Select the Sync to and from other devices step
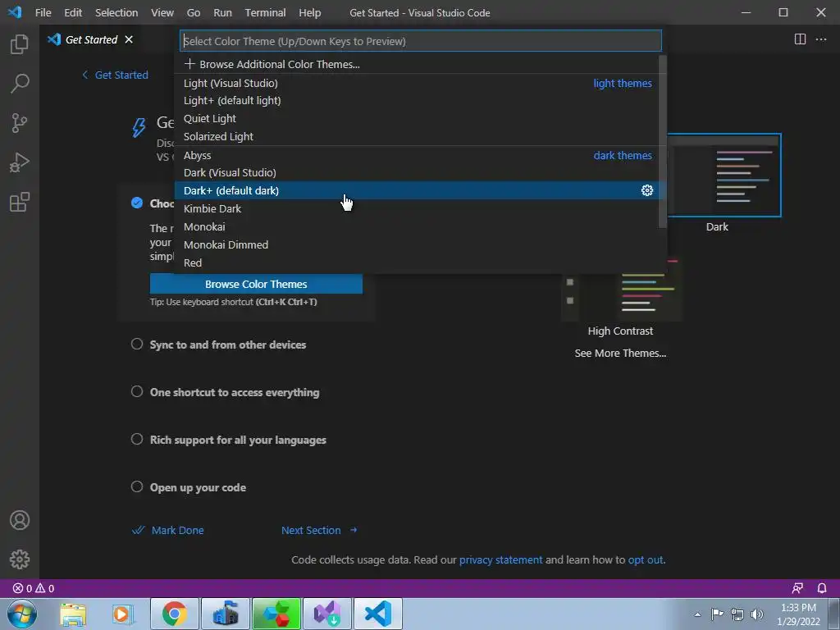Image resolution: width=840 pixels, height=630 pixels. [x=228, y=345]
